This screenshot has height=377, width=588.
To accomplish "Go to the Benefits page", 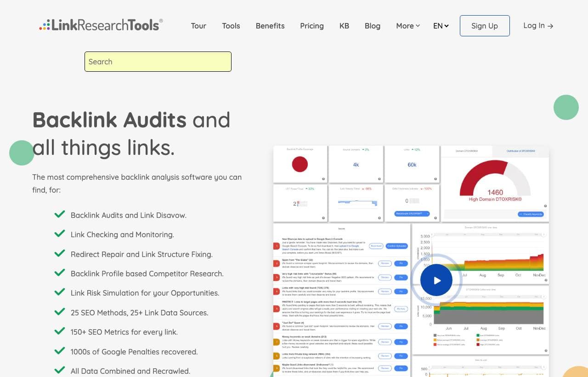I will pyautogui.click(x=270, y=26).
